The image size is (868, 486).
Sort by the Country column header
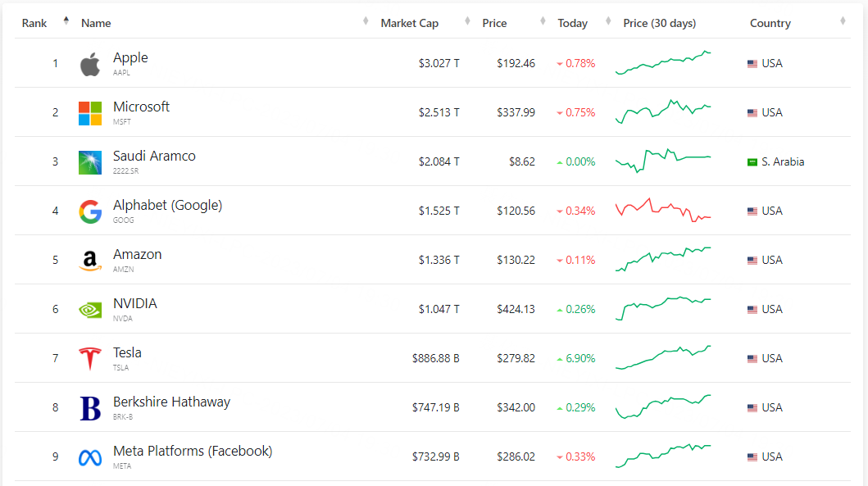[770, 23]
